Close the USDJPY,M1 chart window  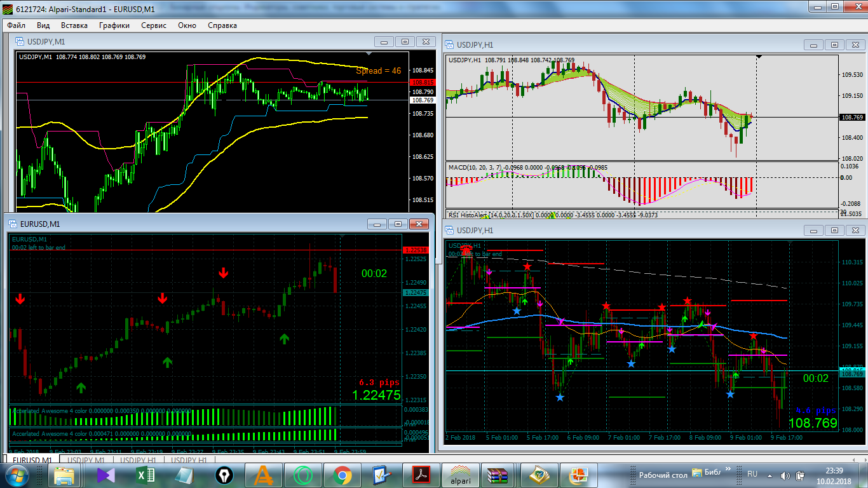click(426, 42)
